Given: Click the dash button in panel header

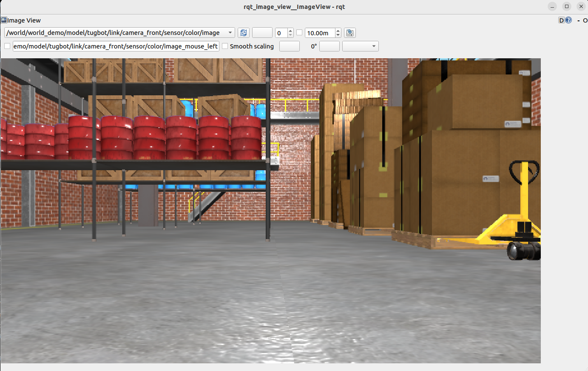Looking at the screenshot, I should pos(578,20).
